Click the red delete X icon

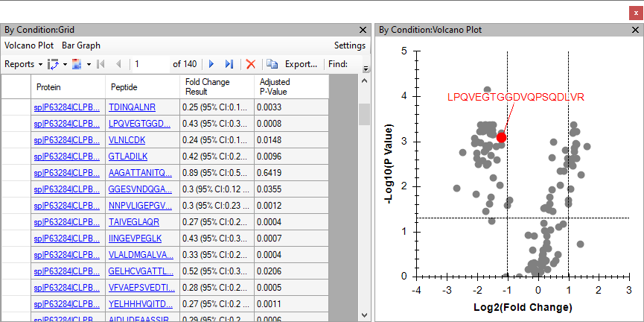[251, 64]
